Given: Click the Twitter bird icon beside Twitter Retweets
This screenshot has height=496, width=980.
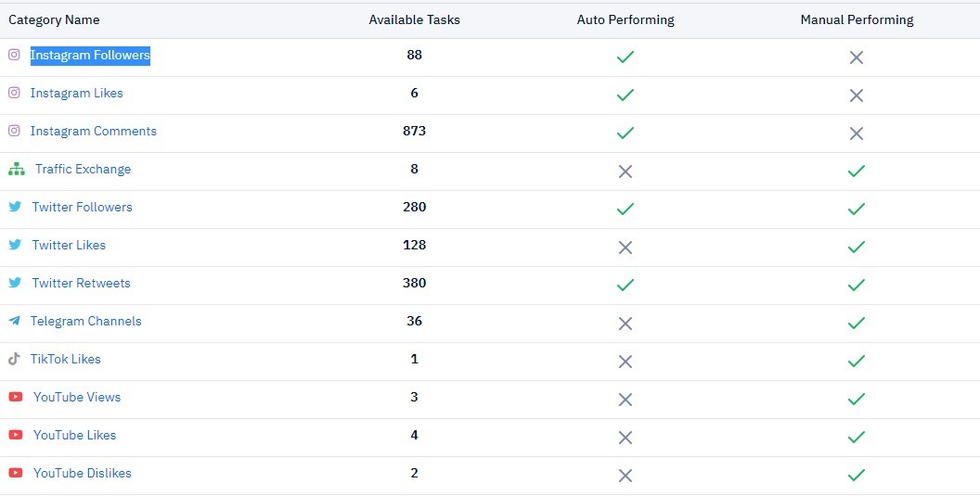Looking at the screenshot, I should (15, 283).
